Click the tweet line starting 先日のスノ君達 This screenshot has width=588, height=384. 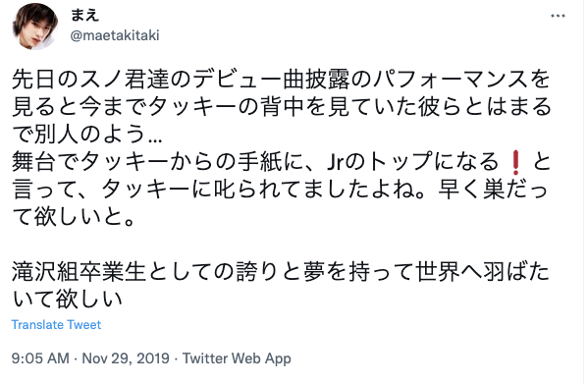[282, 80]
